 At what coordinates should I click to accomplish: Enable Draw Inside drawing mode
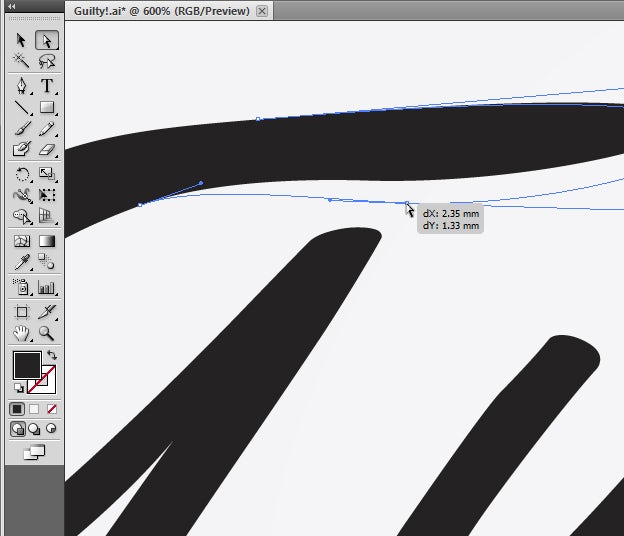click(x=50, y=429)
